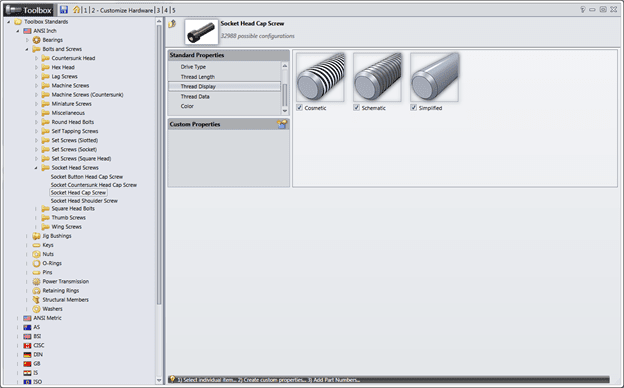The image size is (624, 388).
Task: Select the Cosmetic thread display thumbnail
Action: 320,77
